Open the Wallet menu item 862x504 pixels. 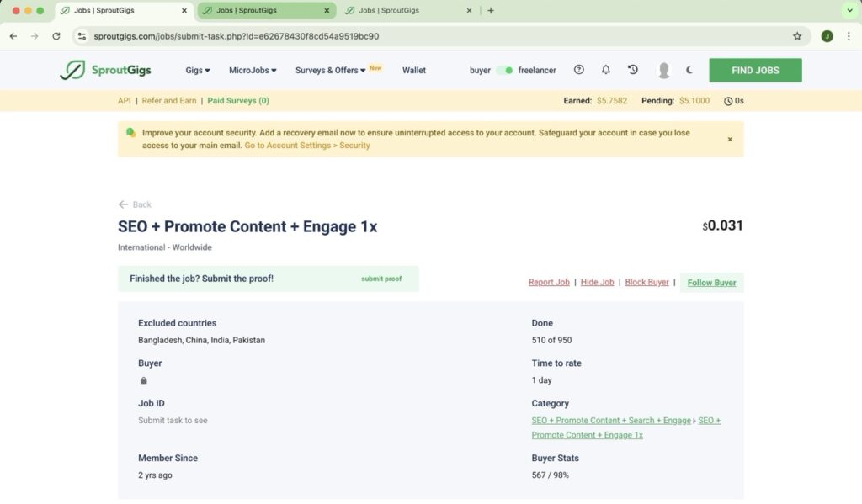coord(413,70)
